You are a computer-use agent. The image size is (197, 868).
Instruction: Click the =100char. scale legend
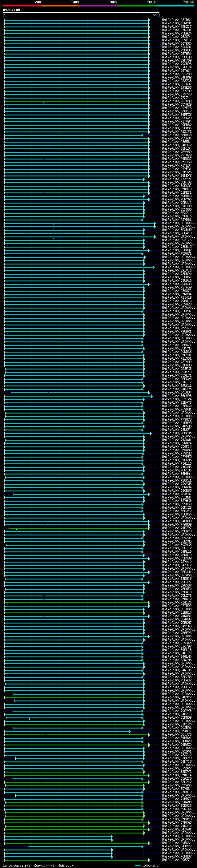[x=146, y=866]
